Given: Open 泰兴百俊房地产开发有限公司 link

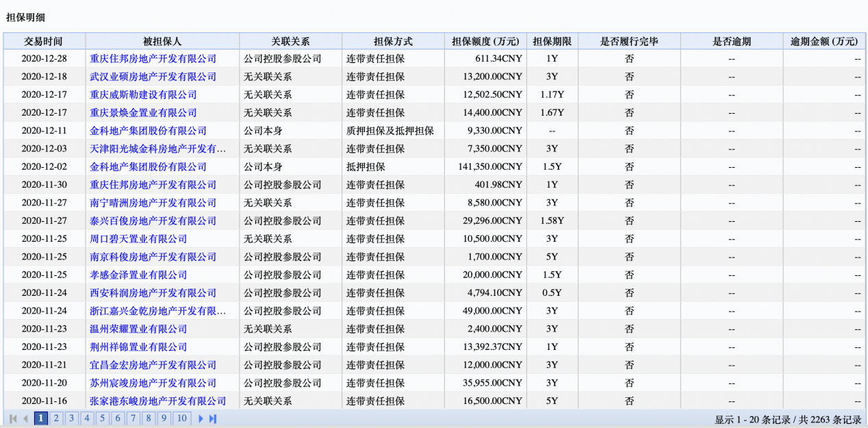Looking at the screenshot, I should (x=153, y=221).
